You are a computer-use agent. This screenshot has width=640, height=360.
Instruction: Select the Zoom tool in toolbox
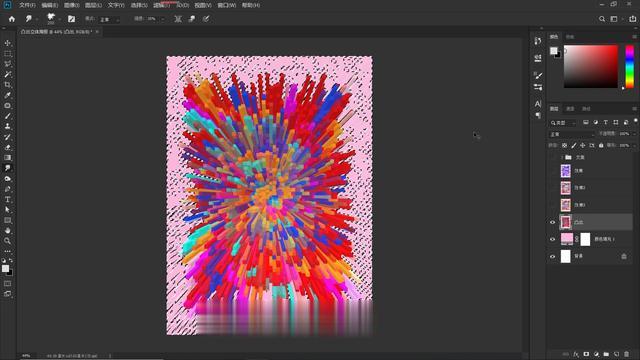click(7, 241)
